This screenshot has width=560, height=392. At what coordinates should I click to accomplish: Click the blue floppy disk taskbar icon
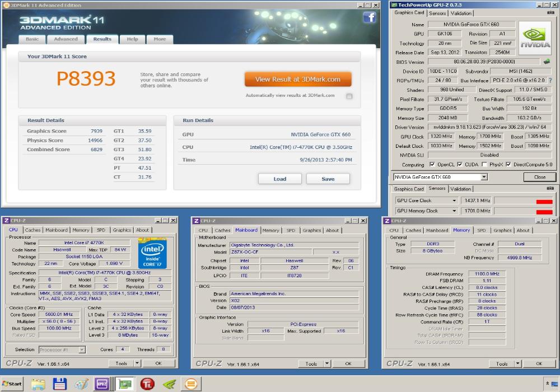(x=60, y=384)
